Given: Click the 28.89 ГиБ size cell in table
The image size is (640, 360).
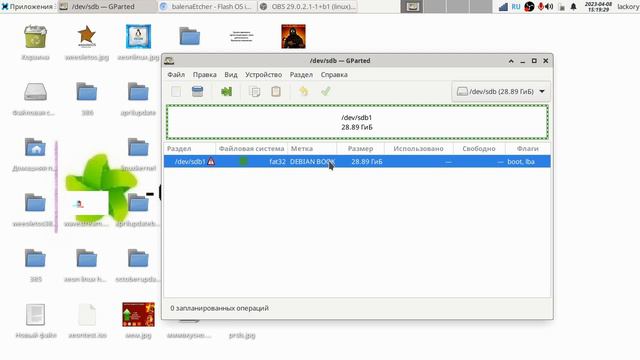Looking at the screenshot, I should [367, 162].
